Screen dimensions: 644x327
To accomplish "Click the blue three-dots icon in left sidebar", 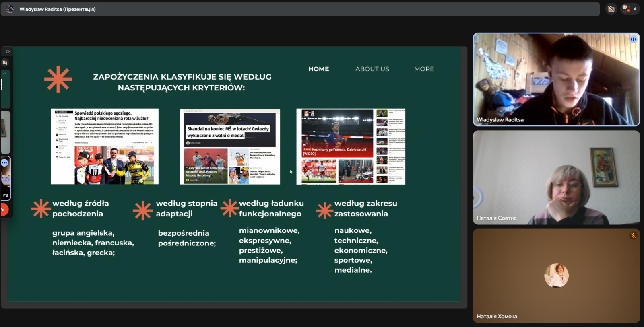I will click(4, 163).
